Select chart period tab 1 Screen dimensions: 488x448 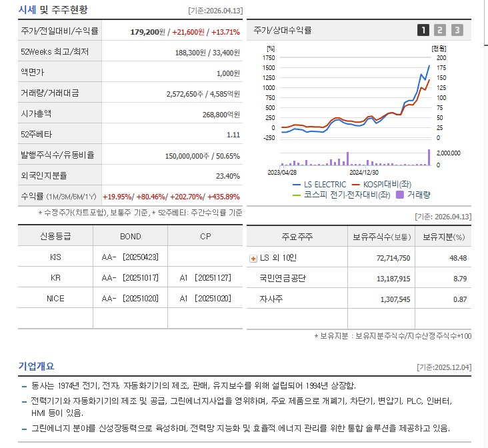pyautogui.click(x=423, y=30)
